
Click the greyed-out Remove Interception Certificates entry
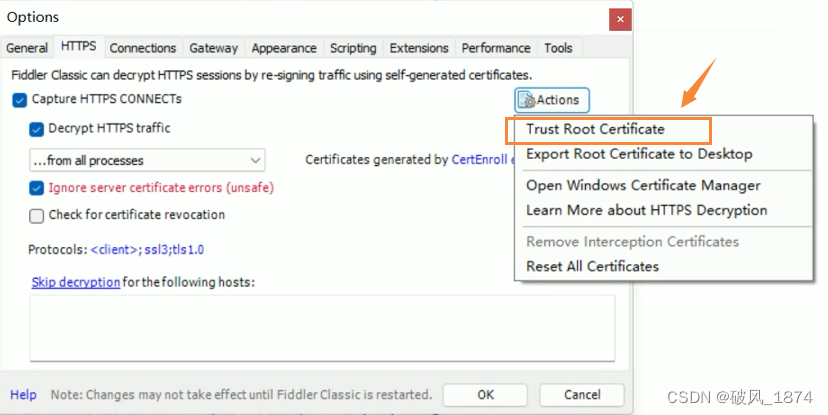pyautogui.click(x=632, y=242)
